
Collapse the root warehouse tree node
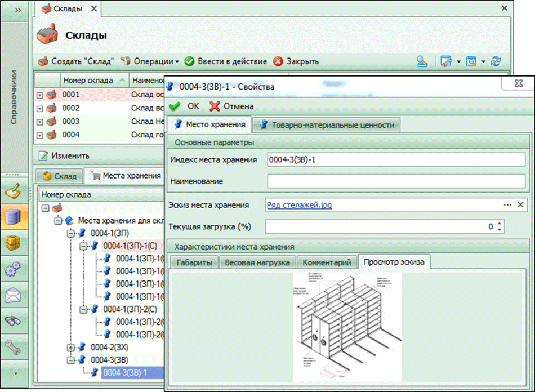click(x=46, y=208)
